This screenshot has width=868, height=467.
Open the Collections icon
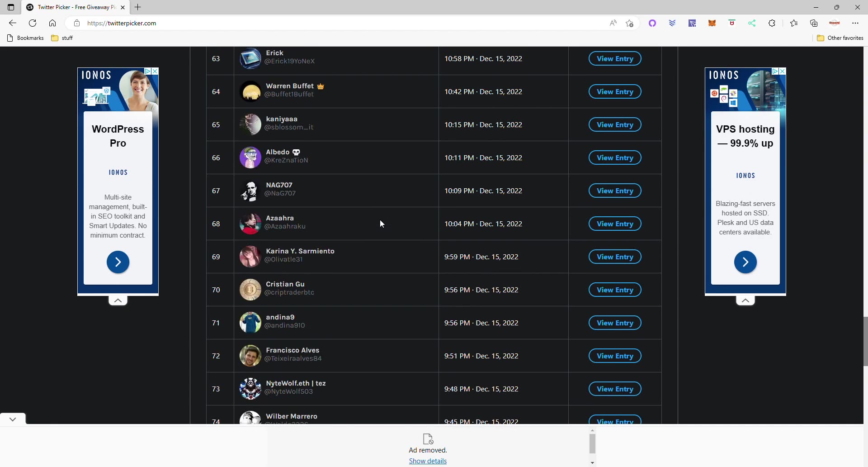tap(814, 23)
